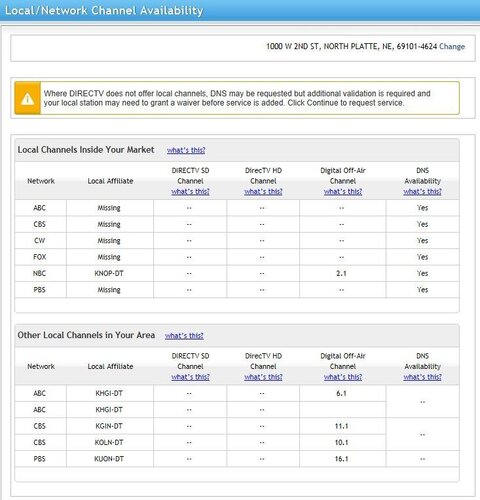Click "what's this?" under DirecTV HD Channel in first table

tap(263, 192)
